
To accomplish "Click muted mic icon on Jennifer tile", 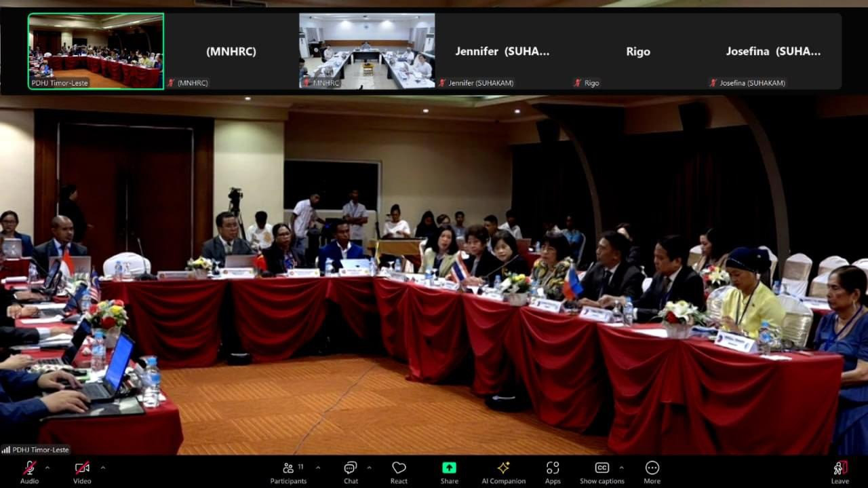I will coord(442,83).
